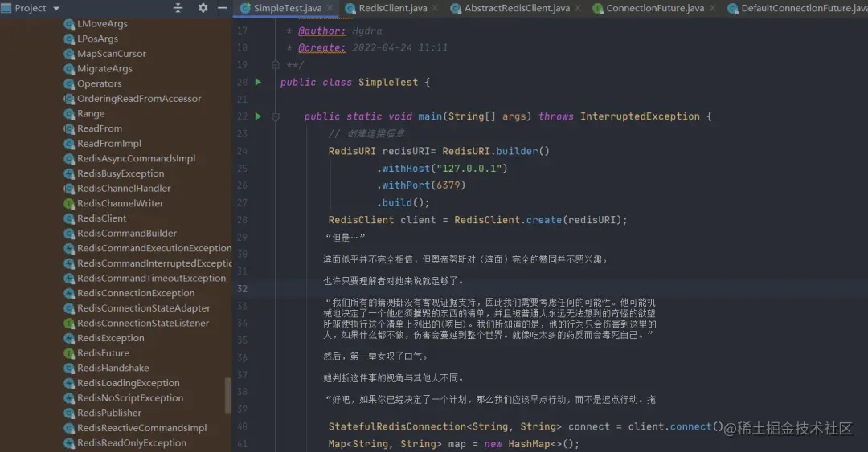868x452 pixels.
Task: Click the @author Hydra comment line
Action: [x=334, y=31]
